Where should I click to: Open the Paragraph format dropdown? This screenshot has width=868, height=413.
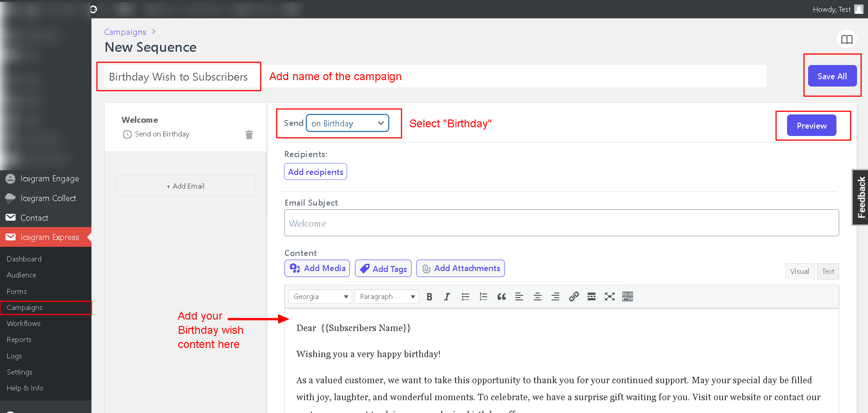pos(386,297)
